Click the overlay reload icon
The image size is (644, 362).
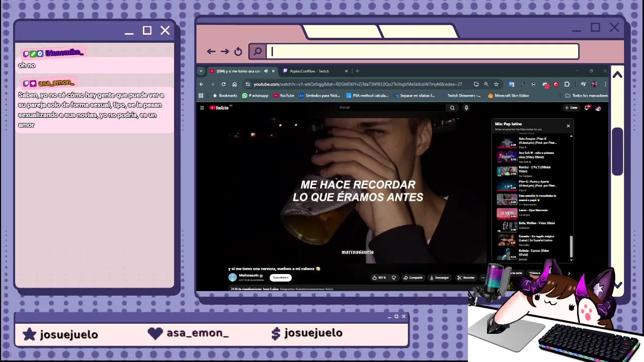(238, 51)
